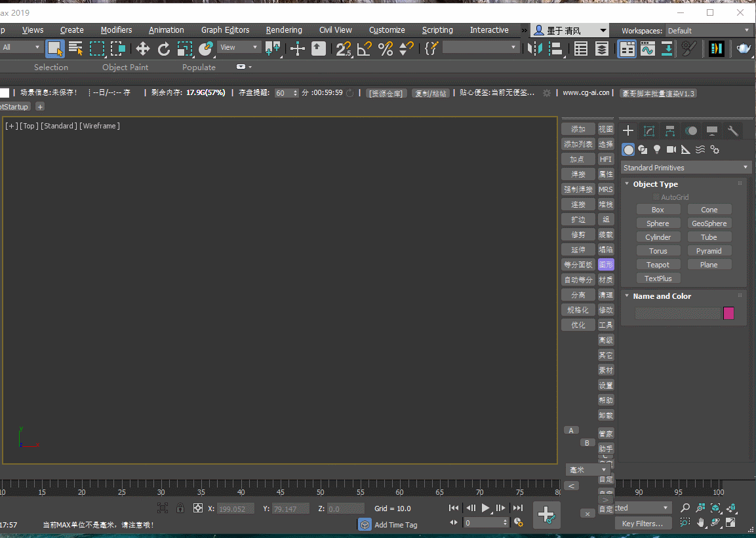Viewport: 756px width, 538px height.
Task: Open the View reference coordinate dropdown
Action: point(239,47)
